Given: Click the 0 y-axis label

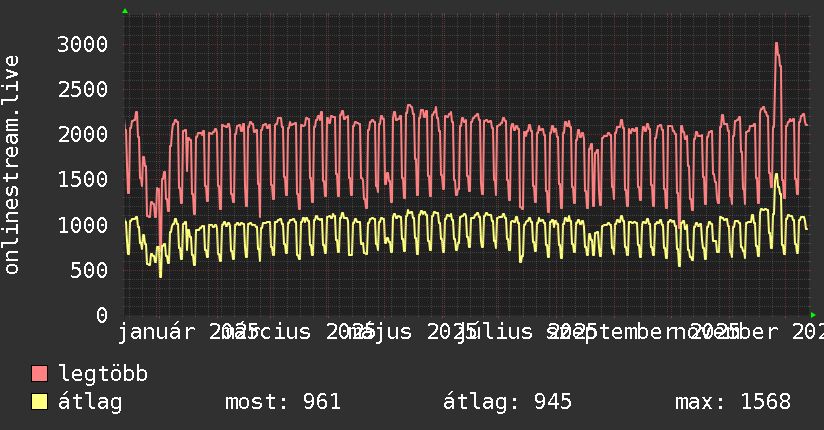Looking at the screenshot, I should 102,315.
